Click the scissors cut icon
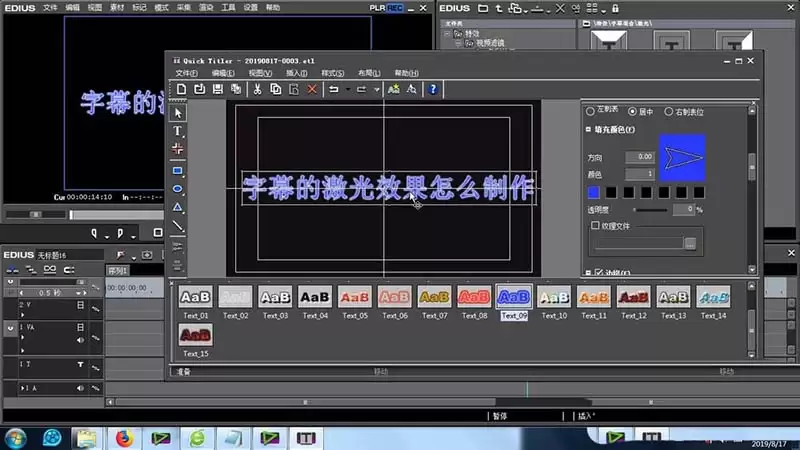This screenshot has width=800, height=450. [257, 89]
